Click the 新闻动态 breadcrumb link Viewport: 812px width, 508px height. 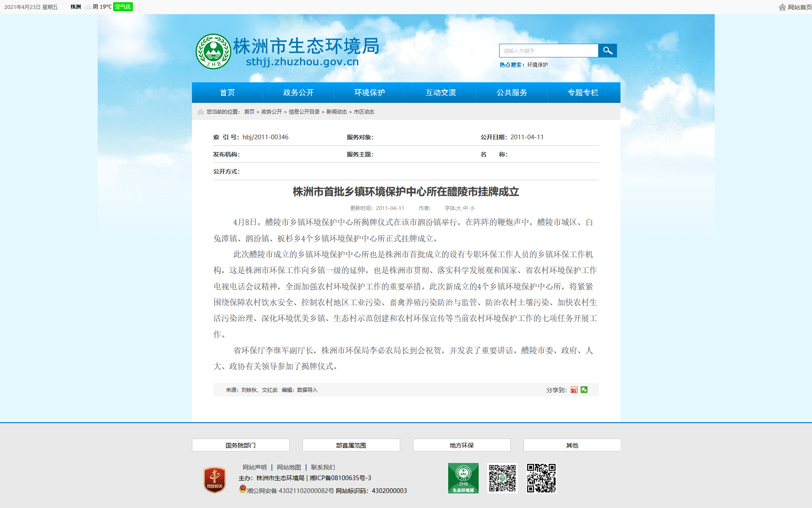pyautogui.click(x=337, y=112)
